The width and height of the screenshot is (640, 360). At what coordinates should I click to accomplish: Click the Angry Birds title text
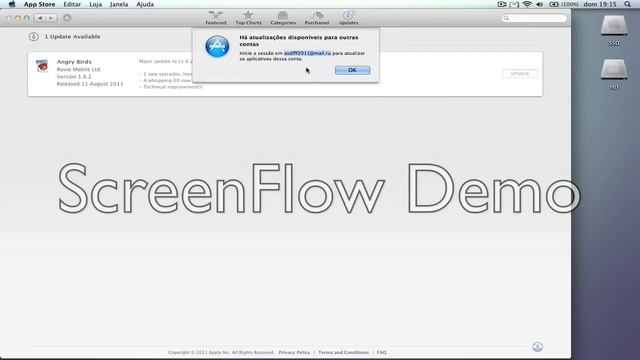[74, 62]
